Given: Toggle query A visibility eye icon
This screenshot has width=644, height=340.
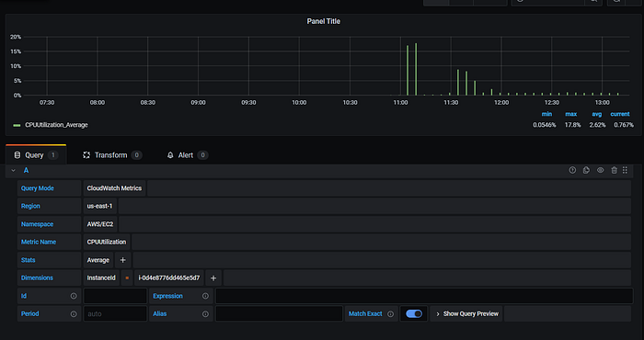Looking at the screenshot, I should click(x=600, y=170).
